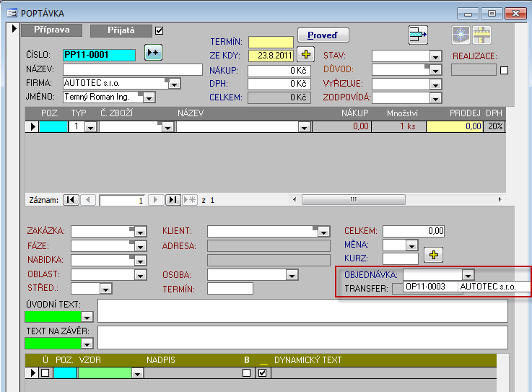
Task: Open the Č. ZBOŽÍ dropdown in item row
Action: point(167,127)
